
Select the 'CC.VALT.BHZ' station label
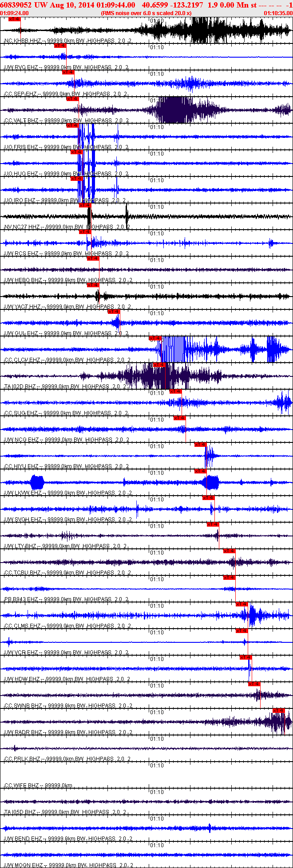pyautogui.click(x=22, y=121)
